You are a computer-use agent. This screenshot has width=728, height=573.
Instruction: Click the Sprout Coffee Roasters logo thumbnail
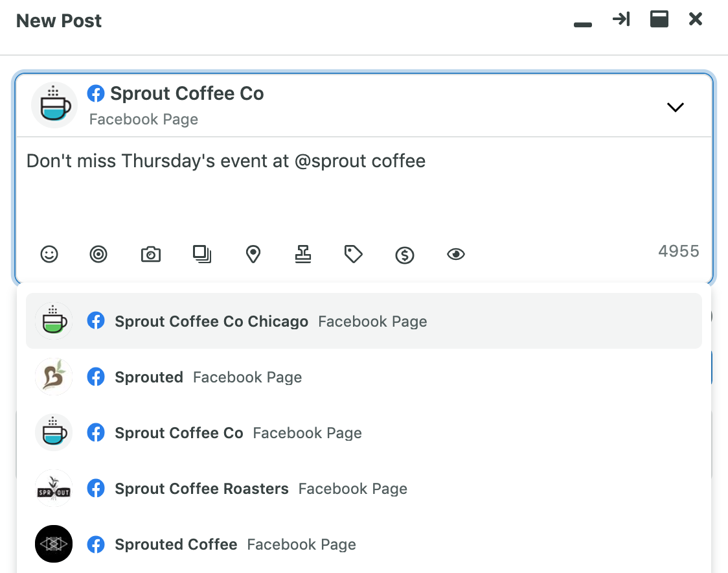pyautogui.click(x=54, y=489)
